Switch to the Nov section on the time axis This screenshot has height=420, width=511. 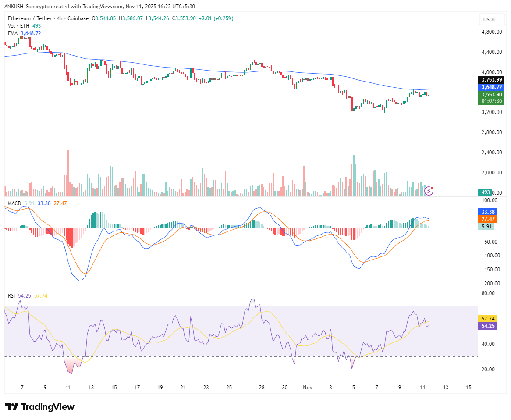[307, 388]
